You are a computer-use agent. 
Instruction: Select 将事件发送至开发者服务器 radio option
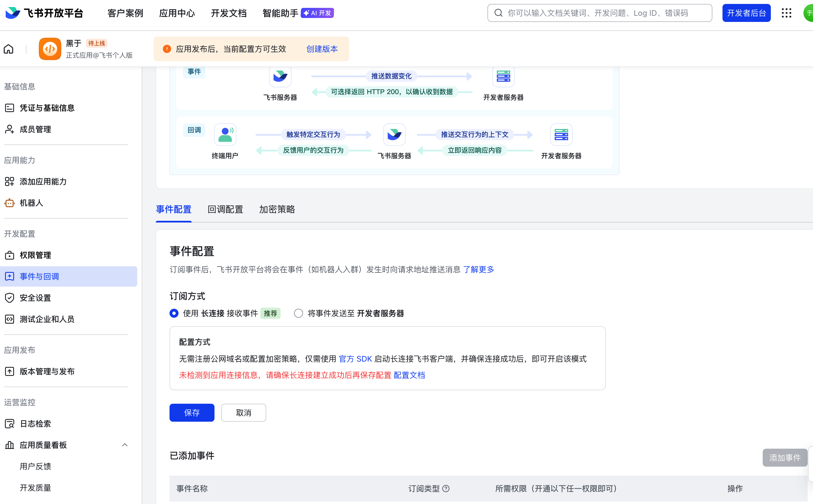pos(299,313)
